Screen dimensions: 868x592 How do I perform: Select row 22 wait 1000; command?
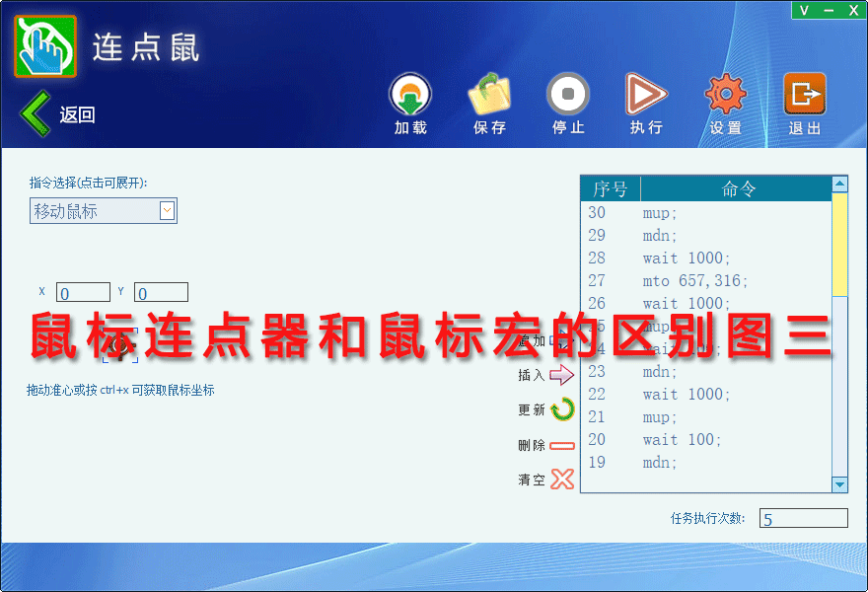(706, 395)
